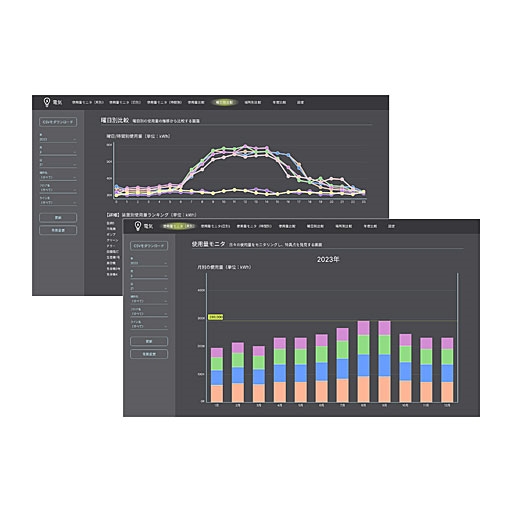This screenshot has height=512, width=512.
Task: Click 月別の使用量 chart caption
Action: click(x=224, y=267)
